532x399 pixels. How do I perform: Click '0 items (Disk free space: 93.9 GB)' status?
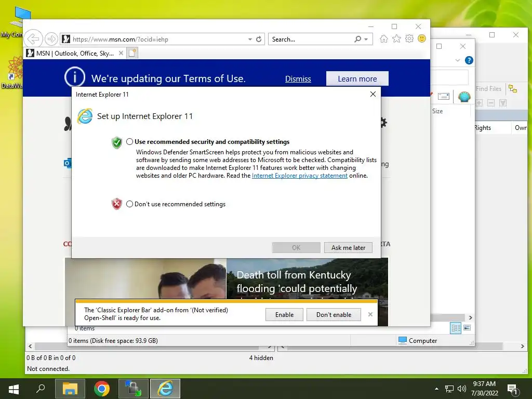113,340
